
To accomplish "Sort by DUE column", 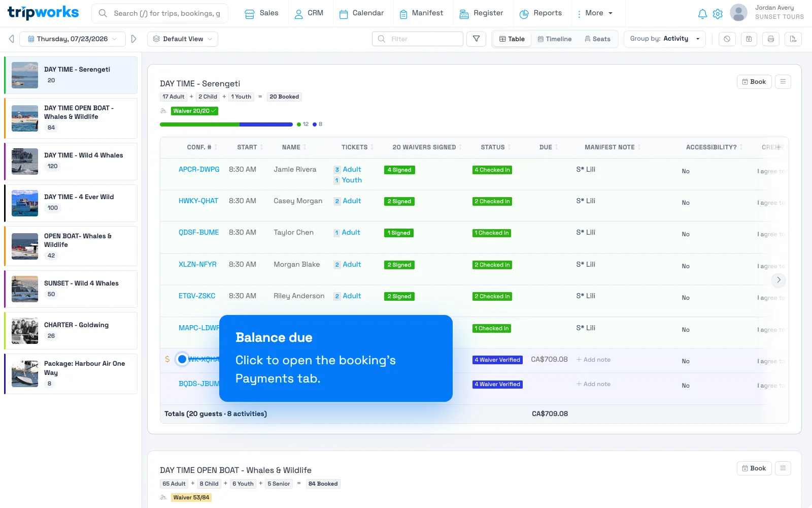I will [548, 147].
